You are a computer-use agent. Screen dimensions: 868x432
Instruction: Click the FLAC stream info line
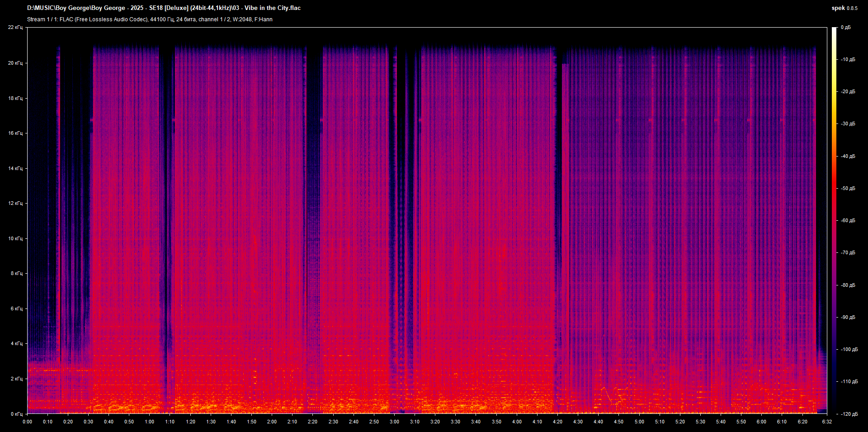pos(150,19)
